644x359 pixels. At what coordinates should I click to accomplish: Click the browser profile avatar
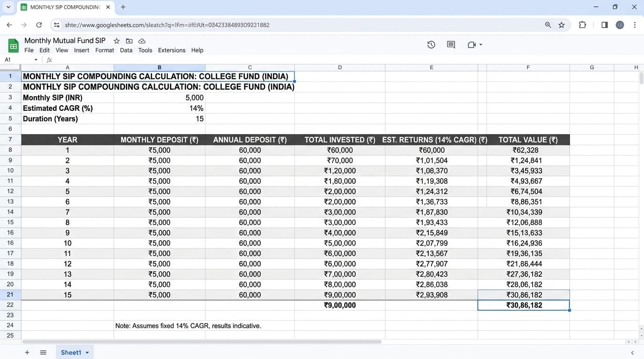620,25
